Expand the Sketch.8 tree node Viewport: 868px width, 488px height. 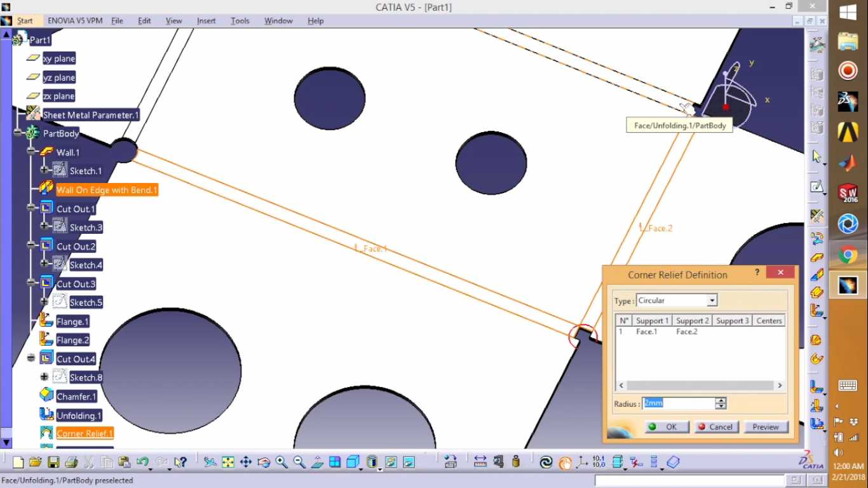[x=44, y=377]
